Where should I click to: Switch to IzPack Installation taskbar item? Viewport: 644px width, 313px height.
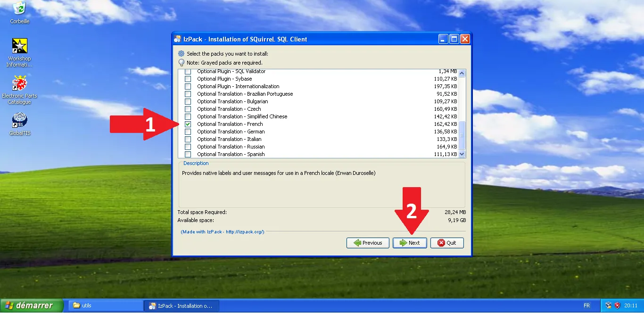coord(181,305)
